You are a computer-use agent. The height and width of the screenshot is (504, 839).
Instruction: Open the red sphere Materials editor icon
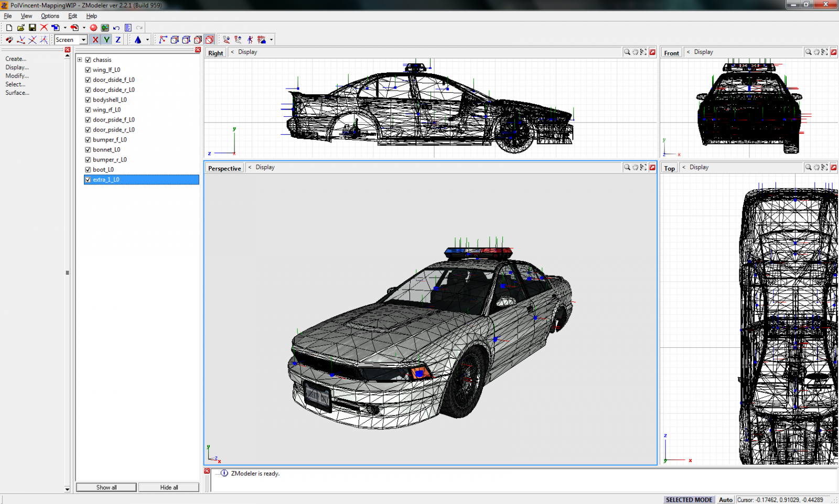(93, 28)
